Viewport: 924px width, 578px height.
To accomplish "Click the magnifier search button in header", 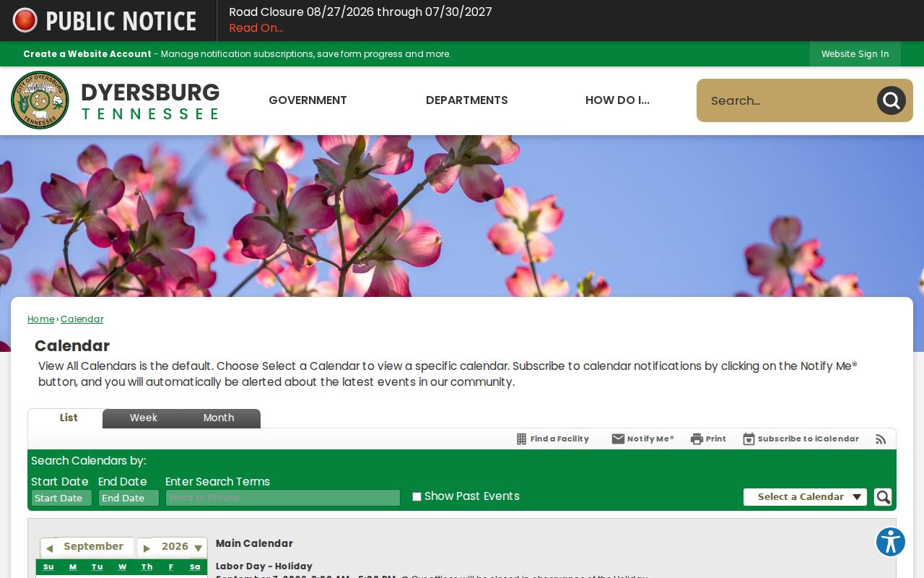I will (x=891, y=100).
